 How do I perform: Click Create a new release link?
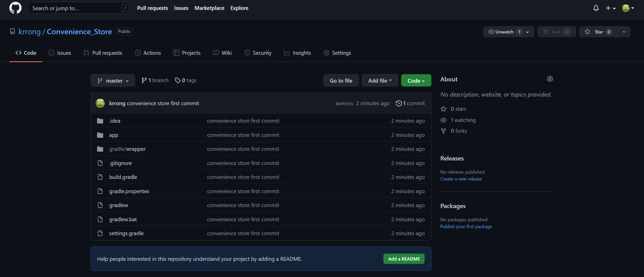(x=461, y=179)
